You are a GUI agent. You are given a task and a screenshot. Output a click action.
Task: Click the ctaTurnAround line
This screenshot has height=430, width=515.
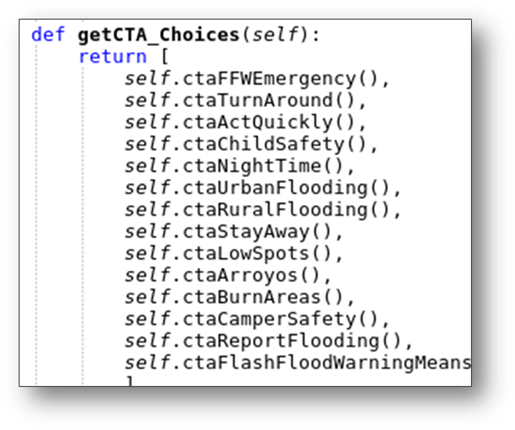245,100
